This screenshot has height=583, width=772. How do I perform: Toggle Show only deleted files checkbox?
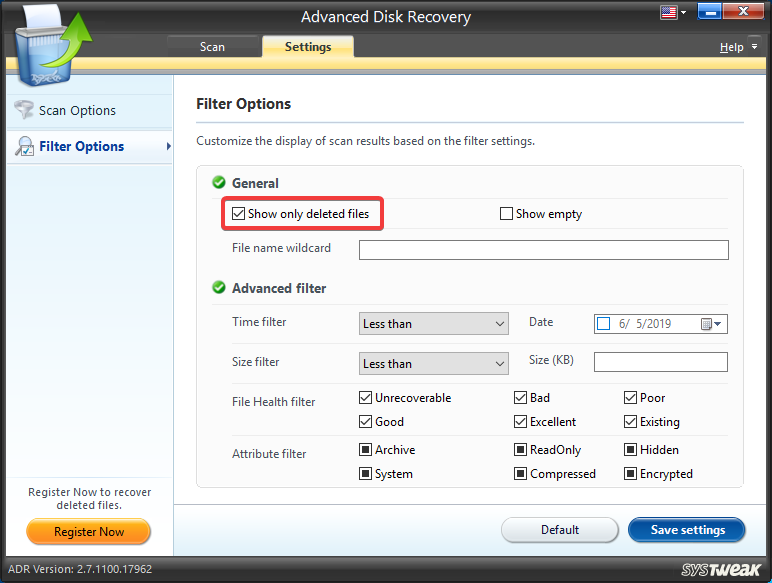click(x=238, y=214)
